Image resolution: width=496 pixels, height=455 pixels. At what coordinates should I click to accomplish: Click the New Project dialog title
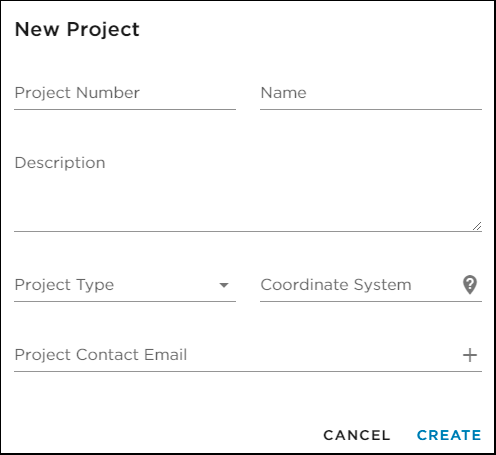(x=77, y=29)
